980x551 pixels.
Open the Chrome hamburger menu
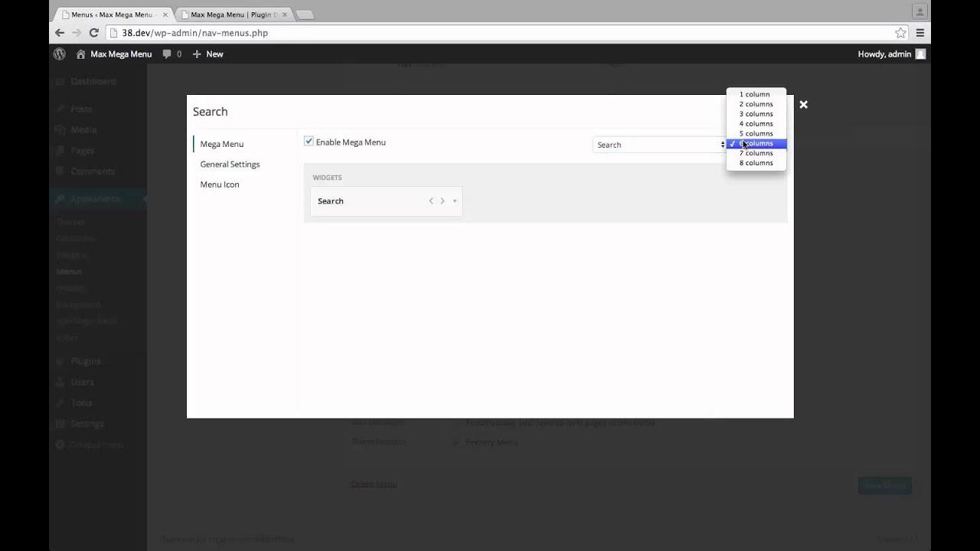pyautogui.click(x=920, y=33)
